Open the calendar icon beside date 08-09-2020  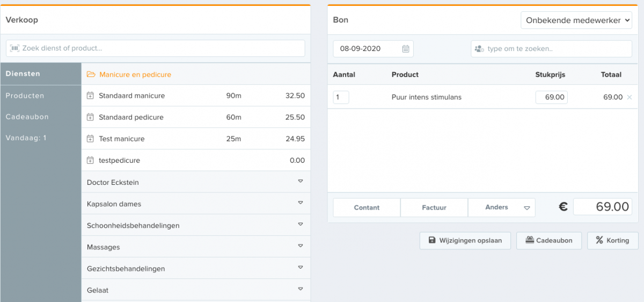(x=406, y=49)
